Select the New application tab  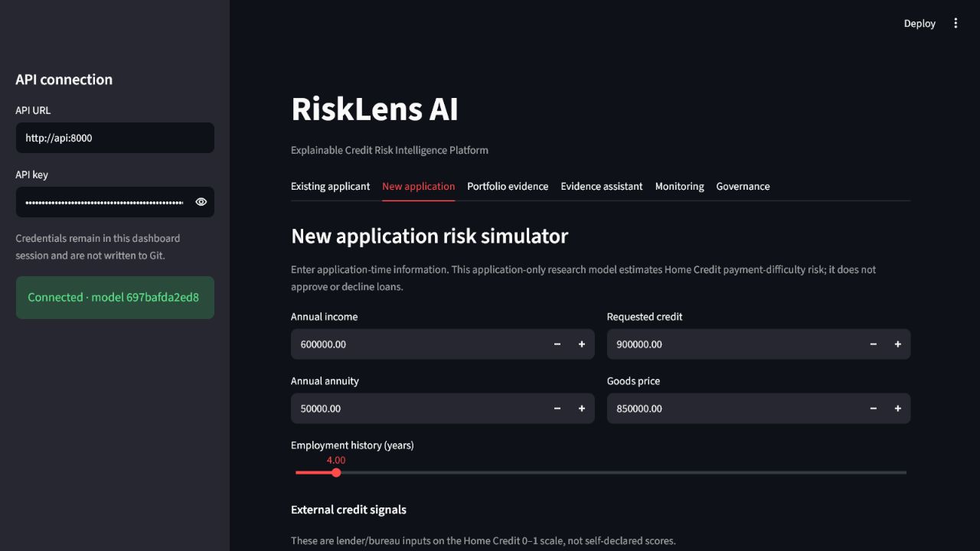click(419, 186)
